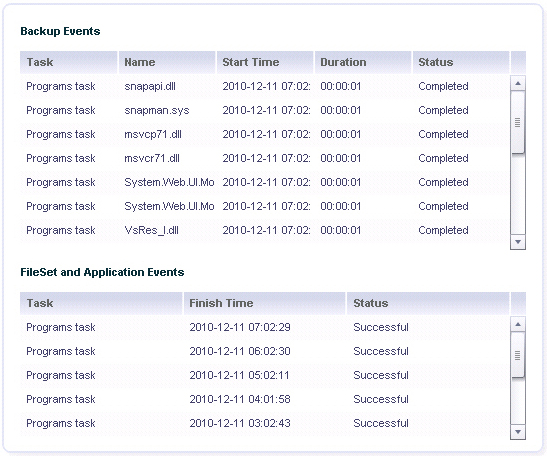This screenshot has height=456, width=547.
Task: Click the FileSet Events scroll down arrow
Action: tap(518, 432)
